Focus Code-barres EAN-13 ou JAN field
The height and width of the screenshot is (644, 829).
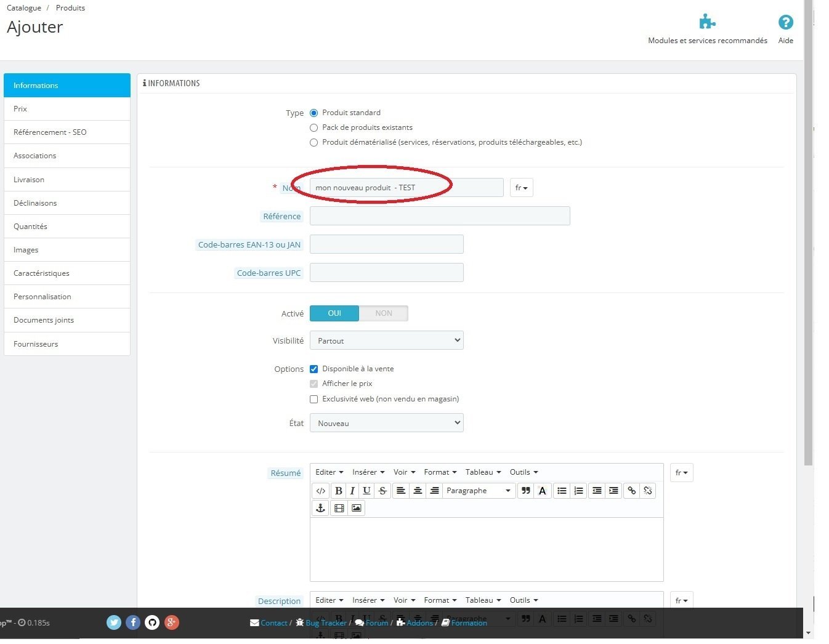(x=387, y=244)
